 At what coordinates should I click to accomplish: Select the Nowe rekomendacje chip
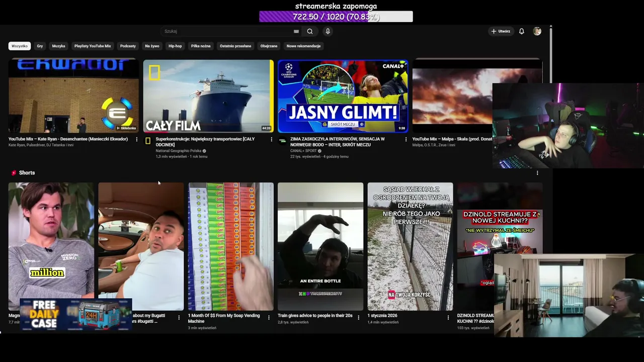(x=303, y=46)
